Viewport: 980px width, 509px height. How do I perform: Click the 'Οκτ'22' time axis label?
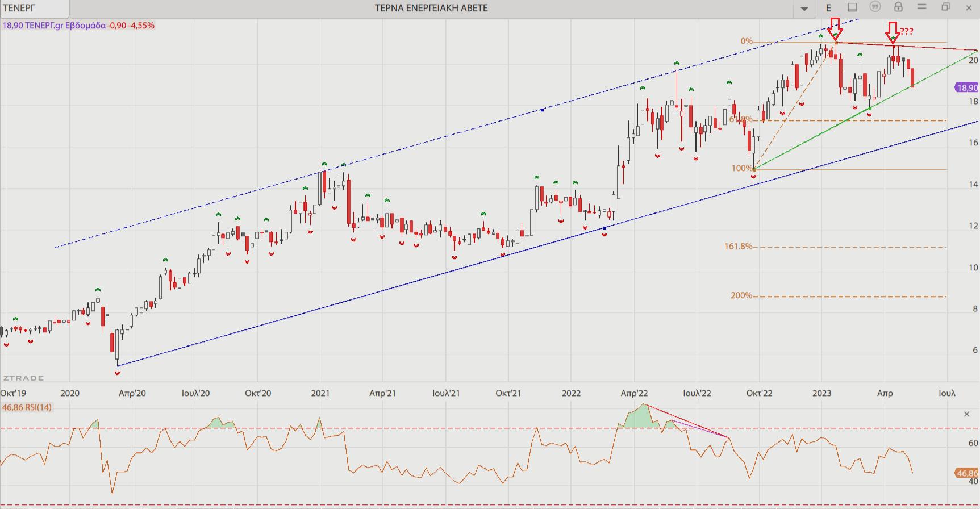pyautogui.click(x=760, y=393)
